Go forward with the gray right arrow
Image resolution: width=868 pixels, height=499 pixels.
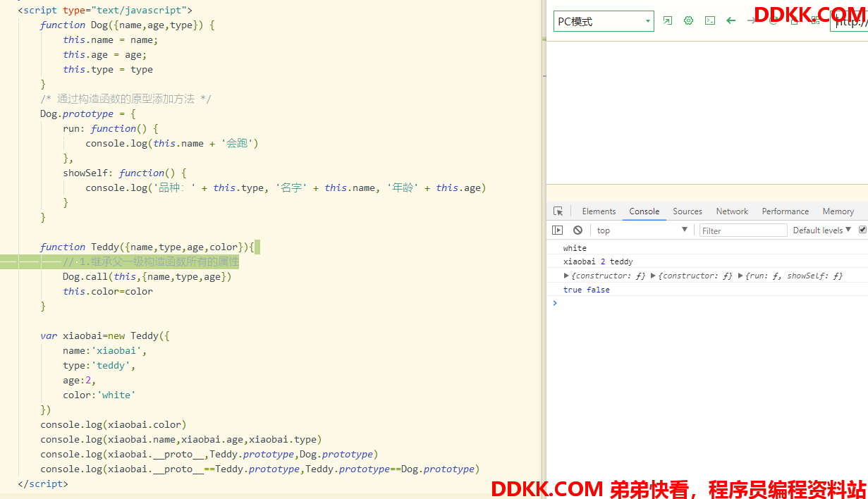(x=752, y=21)
